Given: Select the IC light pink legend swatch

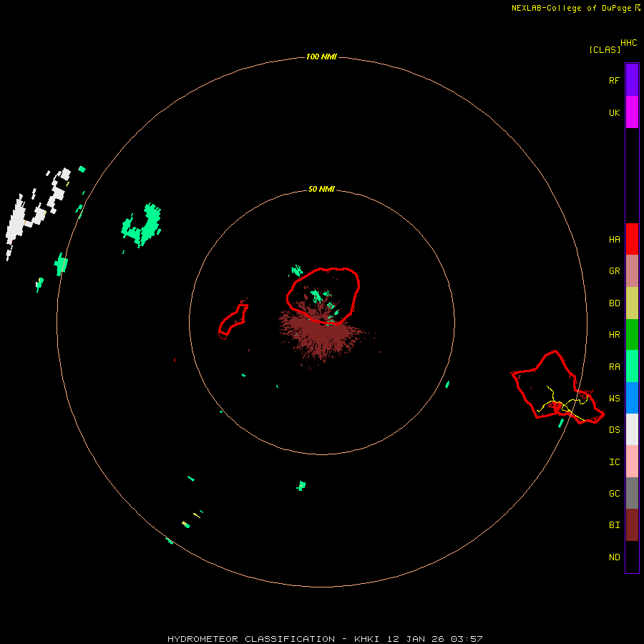Looking at the screenshot, I should point(632,462).
